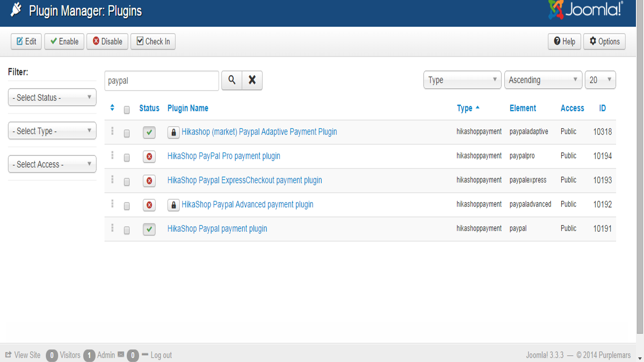Click the page vertical scrollbar
The width and height of the screenshot is (644, 362).
640,189
